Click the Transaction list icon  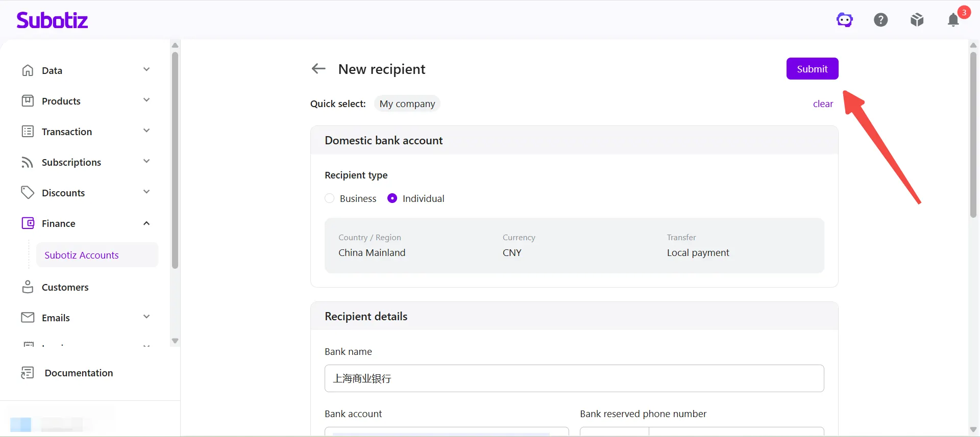point(28,132)
